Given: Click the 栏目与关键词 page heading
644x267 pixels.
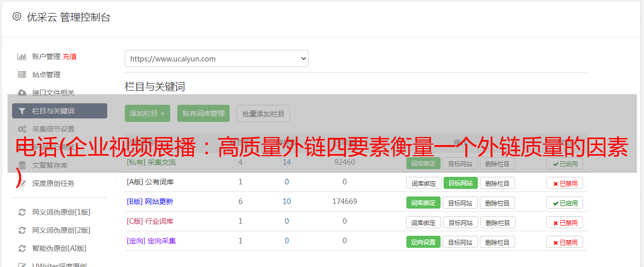Looking at the screenshot, I should [x=155, y=87].
